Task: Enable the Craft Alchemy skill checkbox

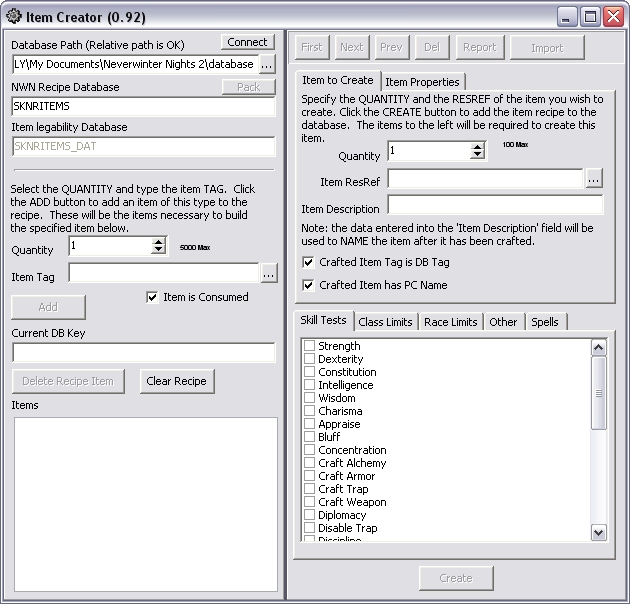Action: tap(310, 463)
